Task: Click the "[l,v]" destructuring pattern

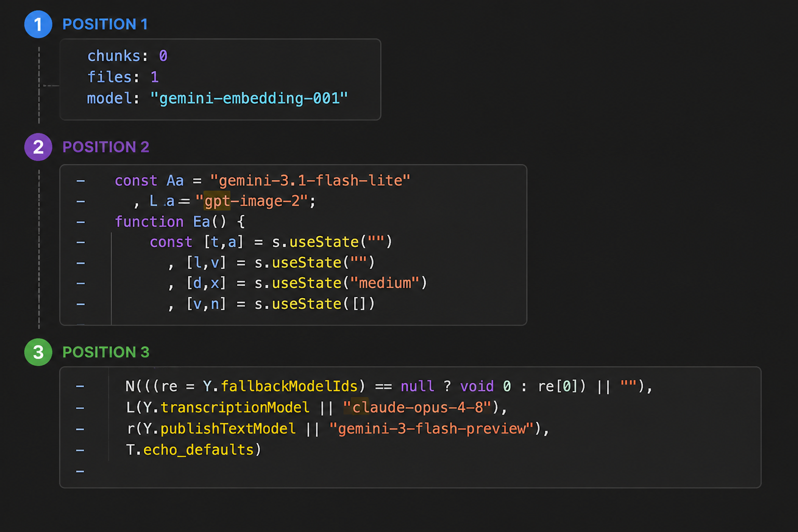Action: 206,262
